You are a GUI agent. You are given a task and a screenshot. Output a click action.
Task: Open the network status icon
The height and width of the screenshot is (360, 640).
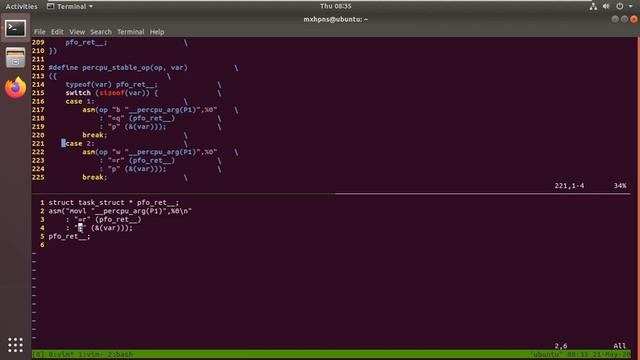[x=593, y=6]
